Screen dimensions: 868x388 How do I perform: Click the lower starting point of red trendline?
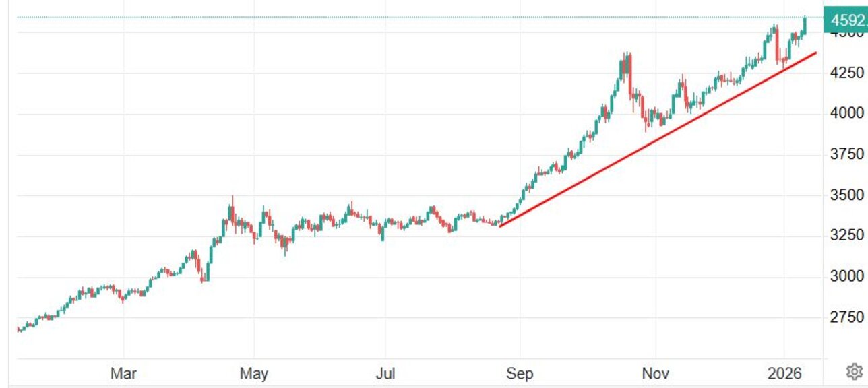point(500,226)
